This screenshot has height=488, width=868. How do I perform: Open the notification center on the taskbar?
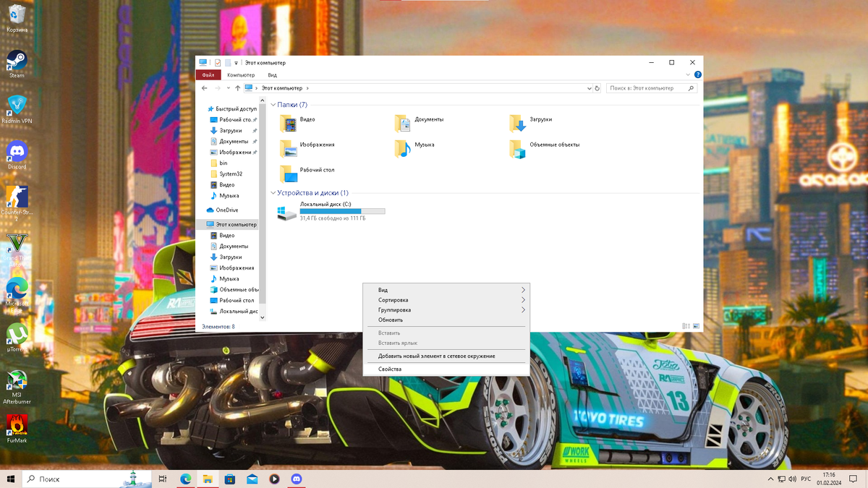pyautogui.click(x=854, y=479)
